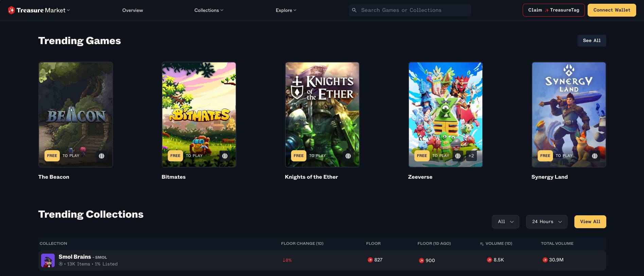Click the FREE badge on The Beacon
This screenshot has height=276, width=644.
click(x=52, y=156)
